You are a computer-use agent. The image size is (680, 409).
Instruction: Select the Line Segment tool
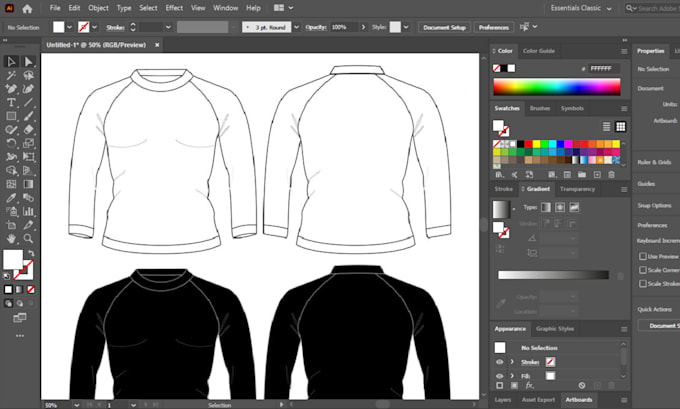[28, 102]
